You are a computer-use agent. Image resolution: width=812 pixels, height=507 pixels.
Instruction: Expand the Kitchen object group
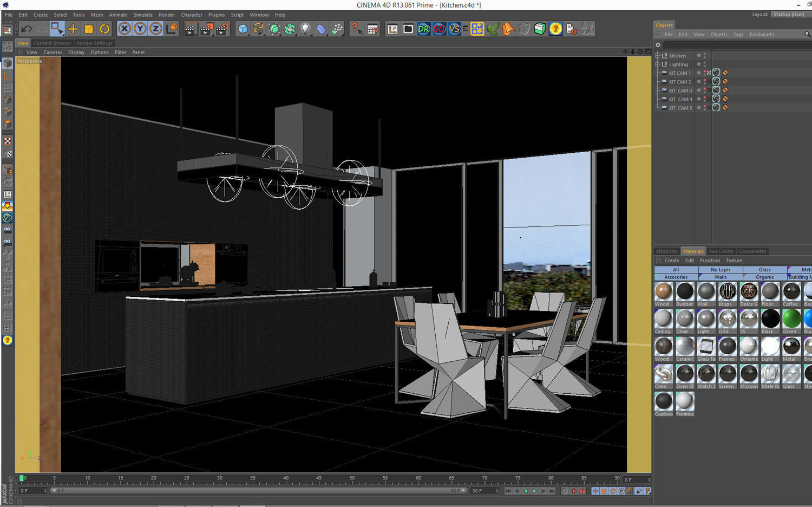tap(658, 56)
